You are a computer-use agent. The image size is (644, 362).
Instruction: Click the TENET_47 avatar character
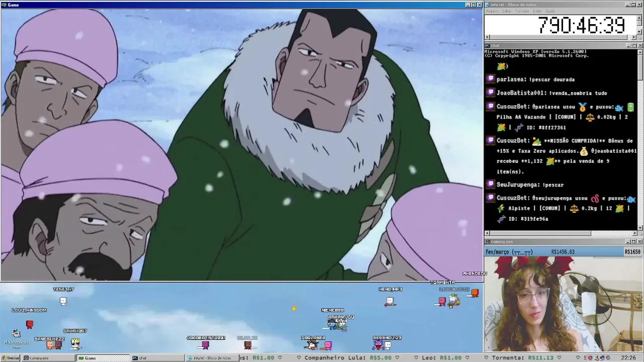click(63, 301)
